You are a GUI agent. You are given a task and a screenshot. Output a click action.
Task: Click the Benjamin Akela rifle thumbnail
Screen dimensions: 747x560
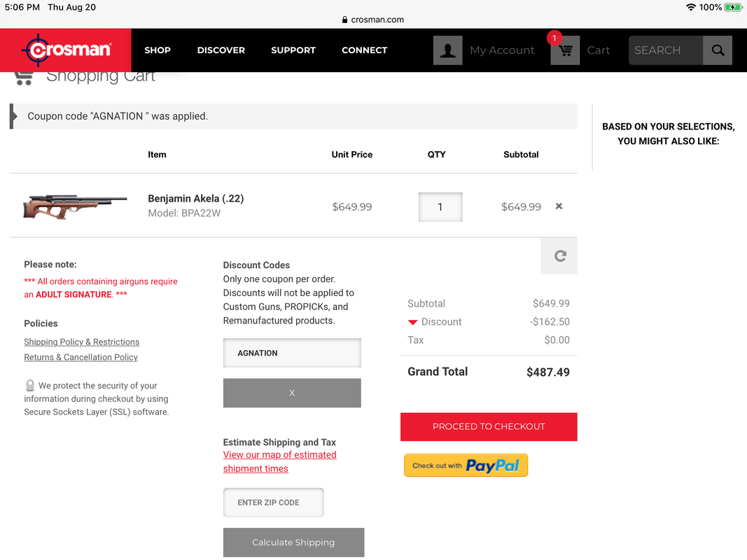pyautogui.click(x=75, y=206)
